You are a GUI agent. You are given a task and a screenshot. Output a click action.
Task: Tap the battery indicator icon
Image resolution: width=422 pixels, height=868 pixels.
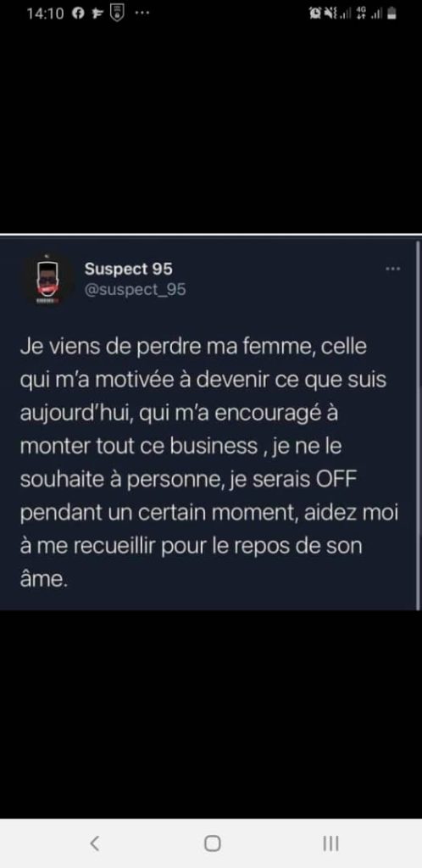(x=391, y=14)
